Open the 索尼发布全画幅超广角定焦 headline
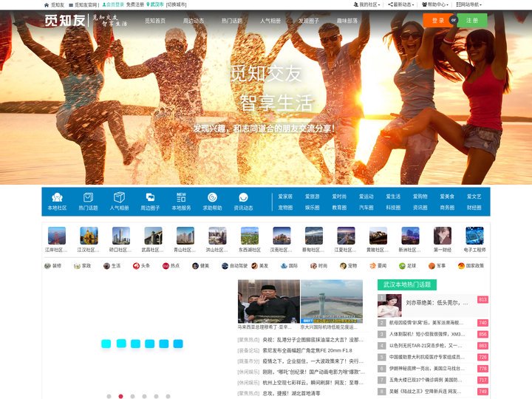The height and width of the screenshot is (399, 532). 307,350
